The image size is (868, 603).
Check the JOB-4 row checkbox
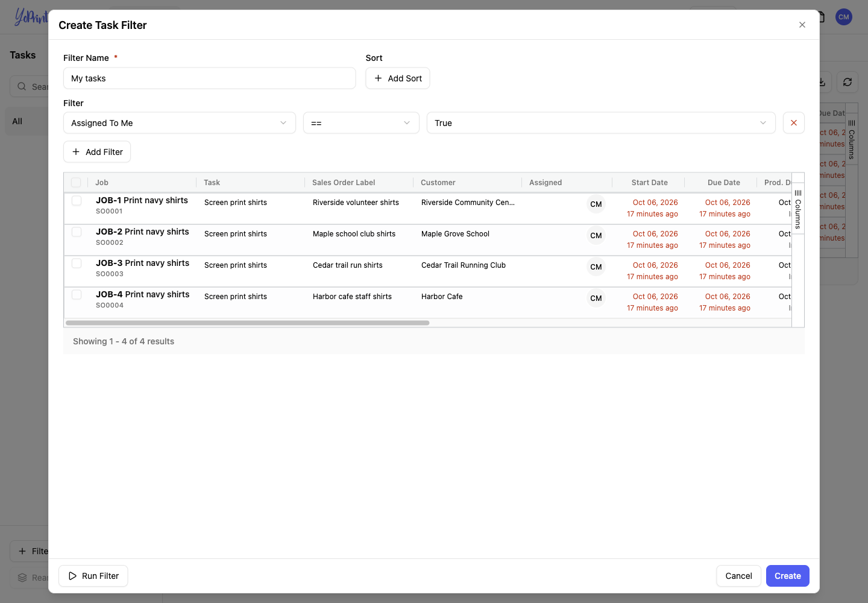click(x=77, y=295)
